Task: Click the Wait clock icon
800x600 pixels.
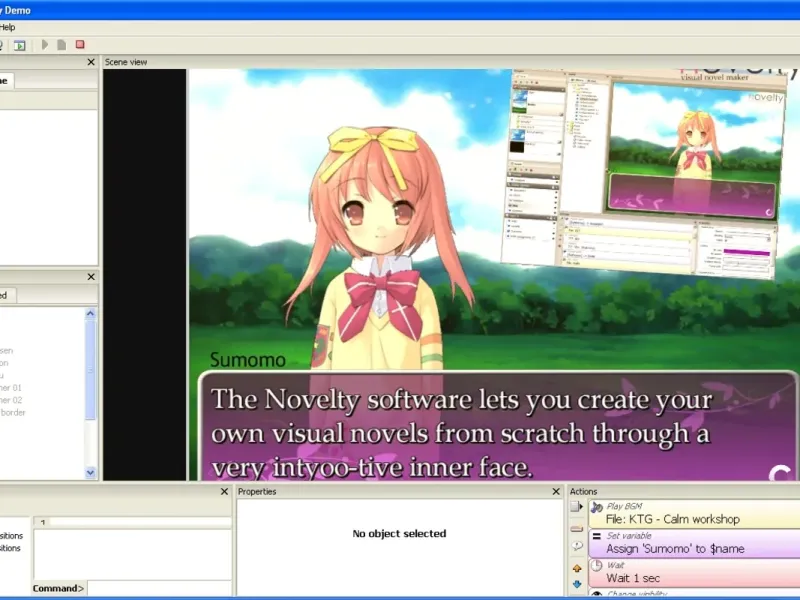Action: click(596, 566)
